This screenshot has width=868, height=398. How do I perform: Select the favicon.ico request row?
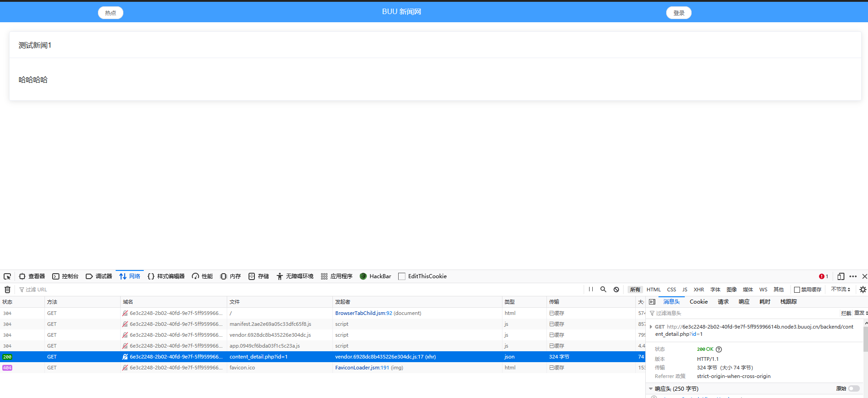tap(322, 368)
